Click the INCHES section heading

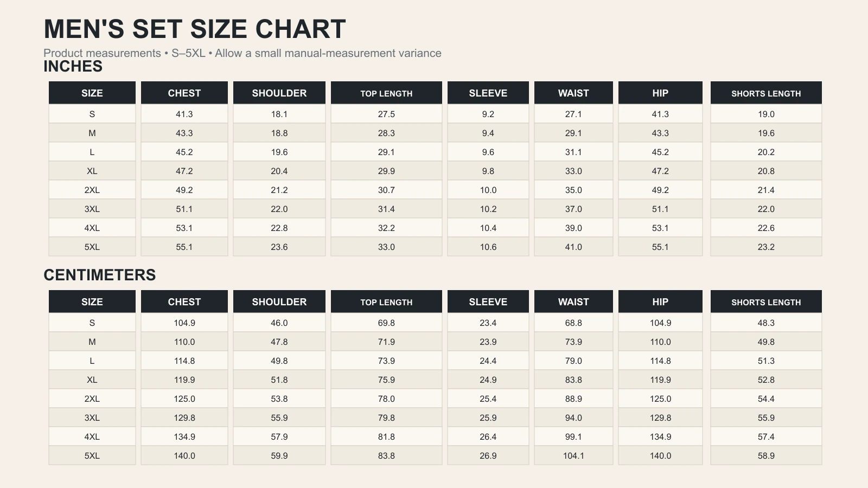73,67
